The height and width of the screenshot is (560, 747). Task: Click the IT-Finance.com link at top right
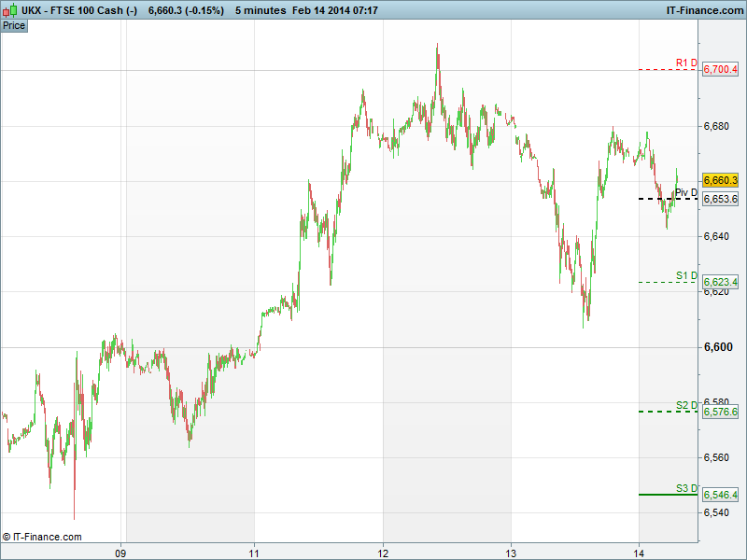702,9
